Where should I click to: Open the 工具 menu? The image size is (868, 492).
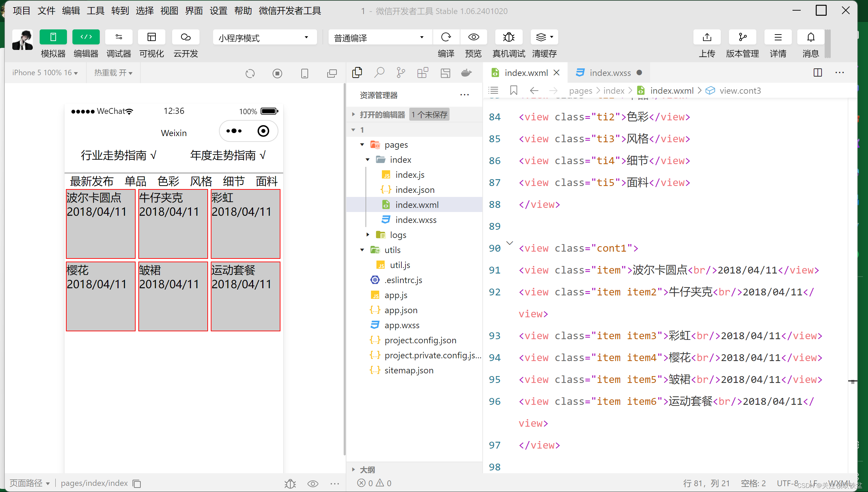tap(95, 11)
